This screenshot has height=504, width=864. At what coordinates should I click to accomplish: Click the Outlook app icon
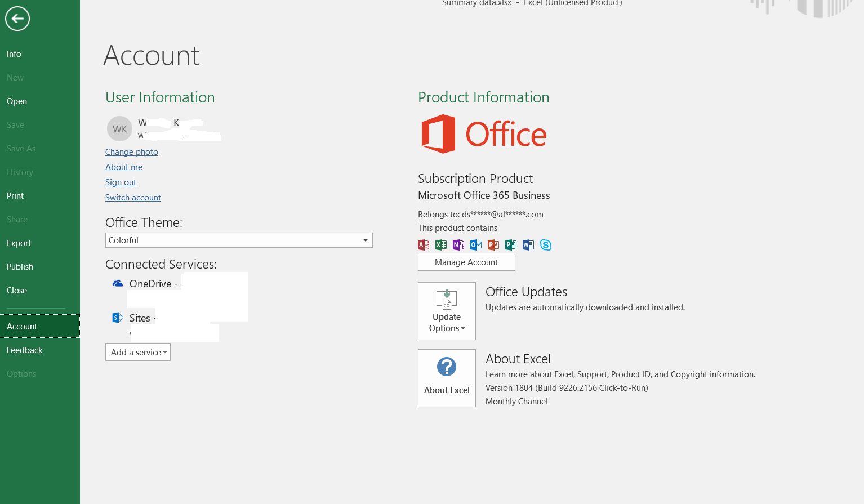[x=476, y=245]
